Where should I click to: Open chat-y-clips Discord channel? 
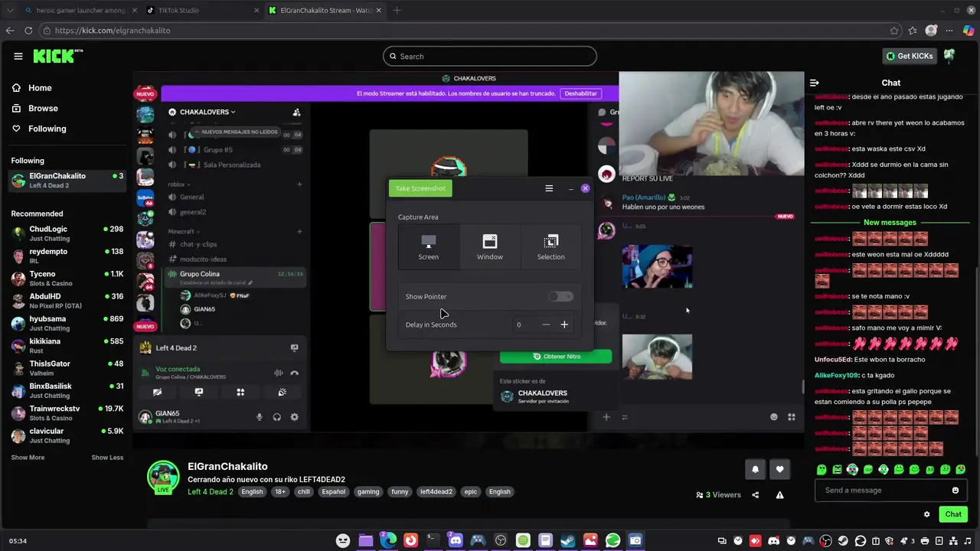(198, 244)
